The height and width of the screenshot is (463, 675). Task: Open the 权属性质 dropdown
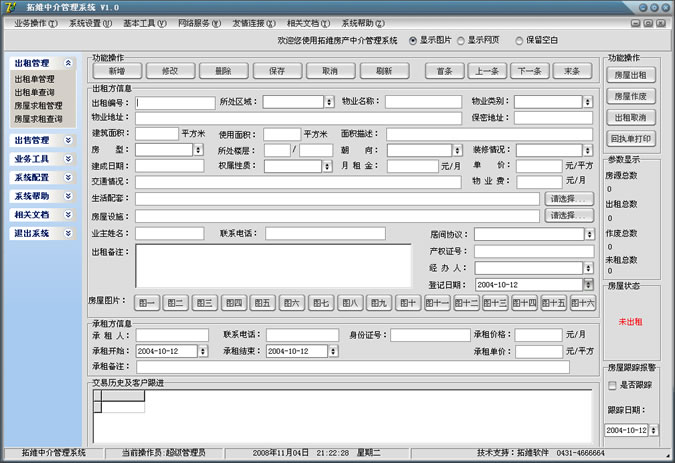tap(328, 167)
